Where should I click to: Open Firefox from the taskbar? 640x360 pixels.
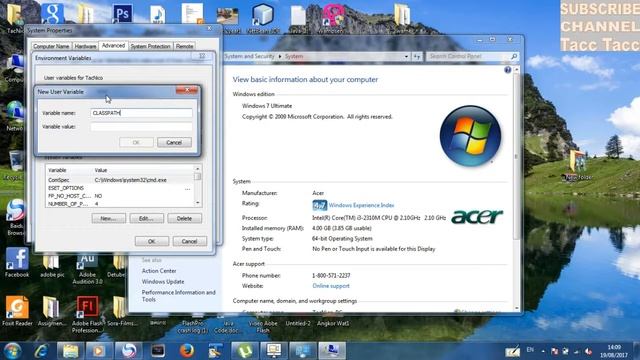click(x=187, y=351)
